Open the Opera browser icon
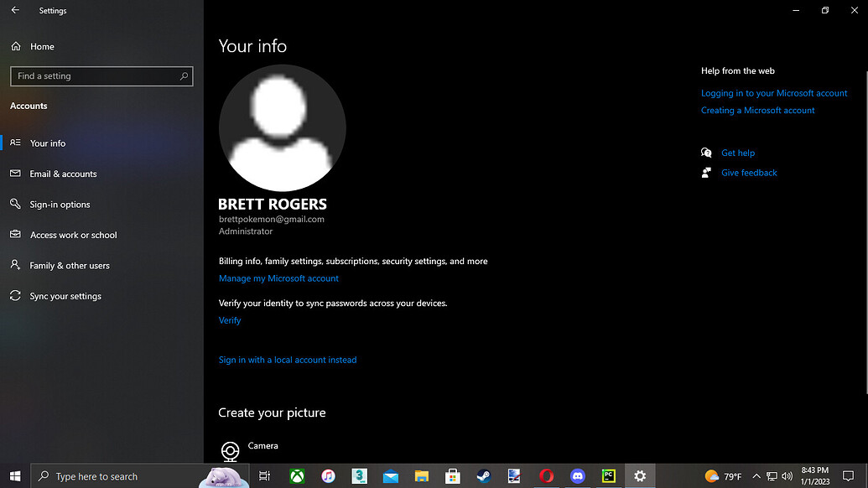The image size is (868, 488). click(546, 475)
